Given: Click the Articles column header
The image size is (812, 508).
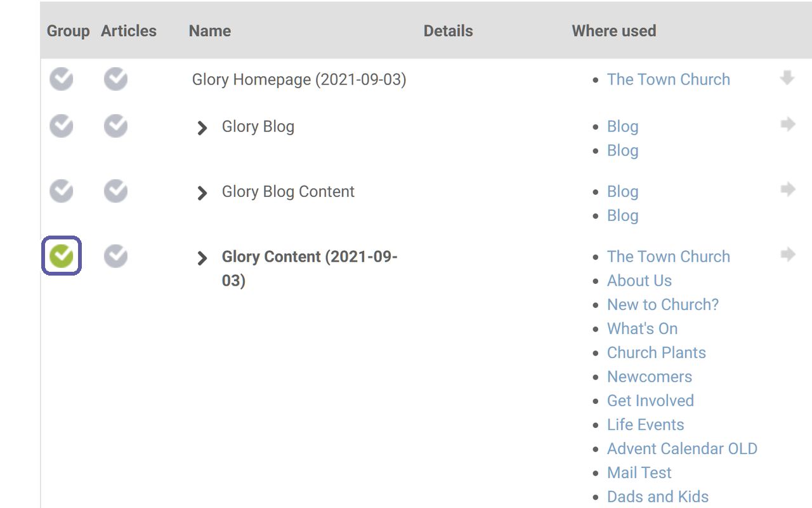Looking at the screenshot, I should click(129, 30).
